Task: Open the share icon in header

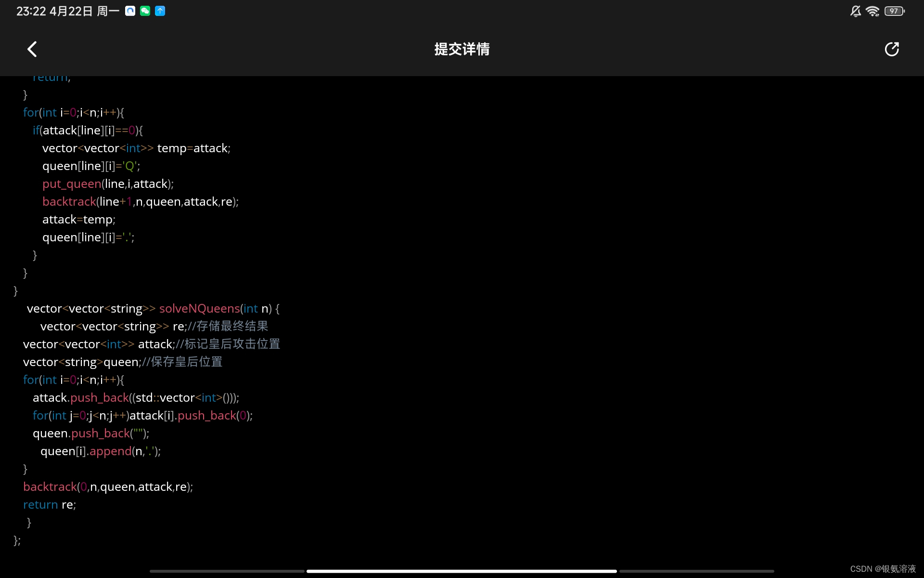Action: [x=892, y=49]
